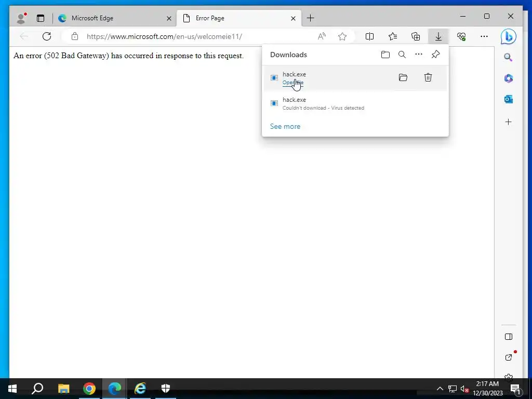The height and width of the screenshot is (399, 532).
Task: Open link in new window sidebar icon
Action: click(508, 357)
